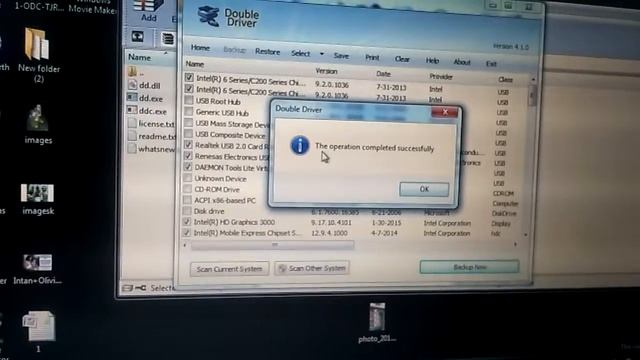The width and height of the screenshot is (640, 360).
Task: Check the Disk drive checkbox
Action: pyautogui.click(x=187, y=211)
